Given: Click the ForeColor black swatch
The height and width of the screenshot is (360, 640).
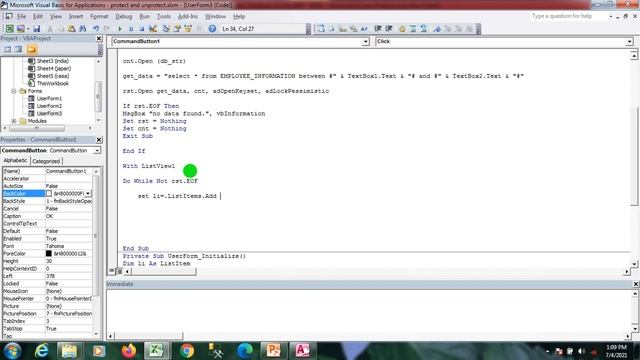Looking at the screenshot, I should (49, 253).
